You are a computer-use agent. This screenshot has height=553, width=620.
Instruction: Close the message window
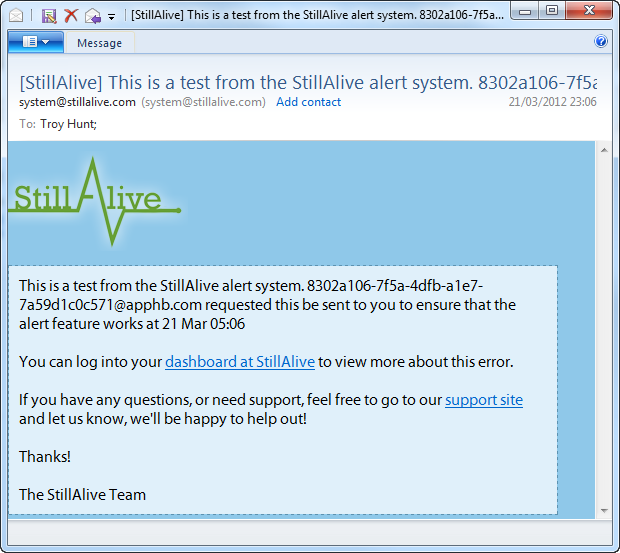point(589,11)
